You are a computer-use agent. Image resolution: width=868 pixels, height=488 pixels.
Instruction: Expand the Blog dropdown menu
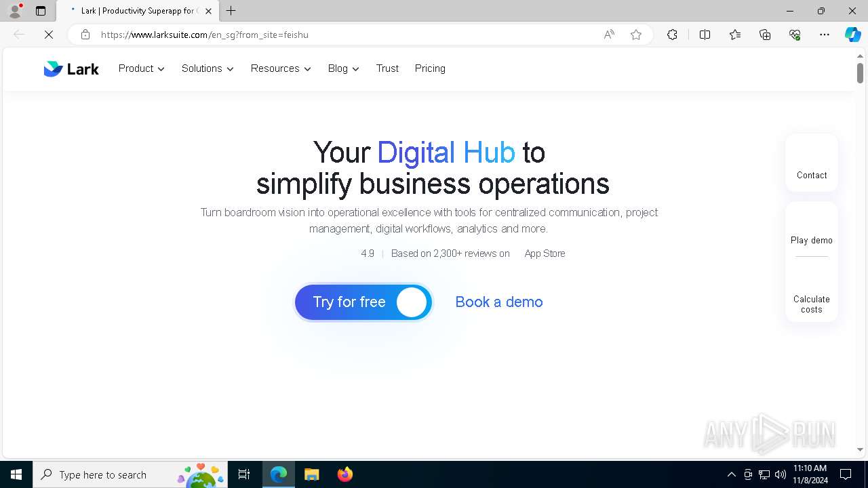344,68
